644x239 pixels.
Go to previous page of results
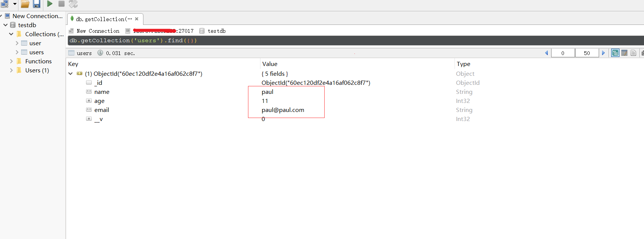(546, 53)
